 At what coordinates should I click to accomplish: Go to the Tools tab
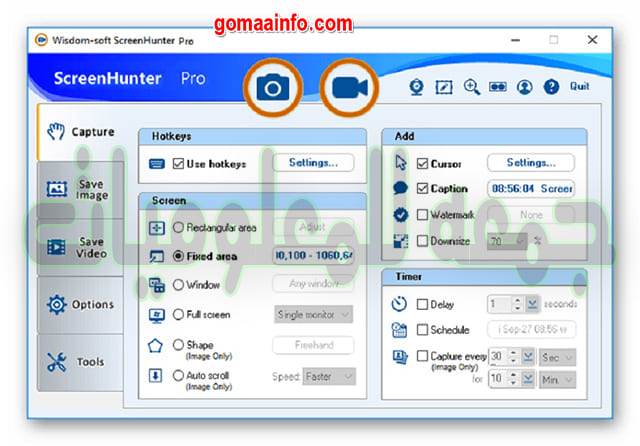(x=80, y=362)
